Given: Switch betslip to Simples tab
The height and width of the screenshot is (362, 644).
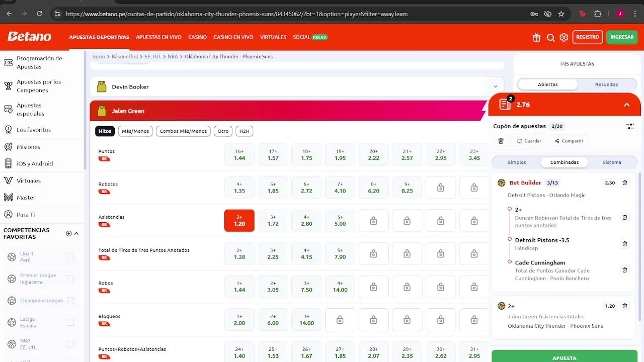Looking at the screenshot, I should pyautogui.click(x=517, y=162).
